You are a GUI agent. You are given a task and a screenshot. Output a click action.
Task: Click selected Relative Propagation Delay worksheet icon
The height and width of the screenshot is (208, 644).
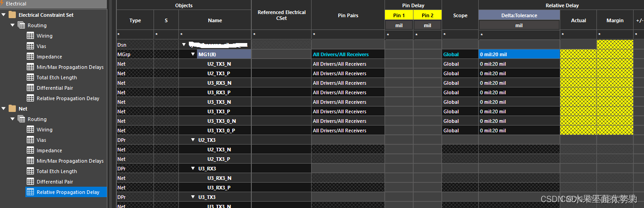point(30,192)
